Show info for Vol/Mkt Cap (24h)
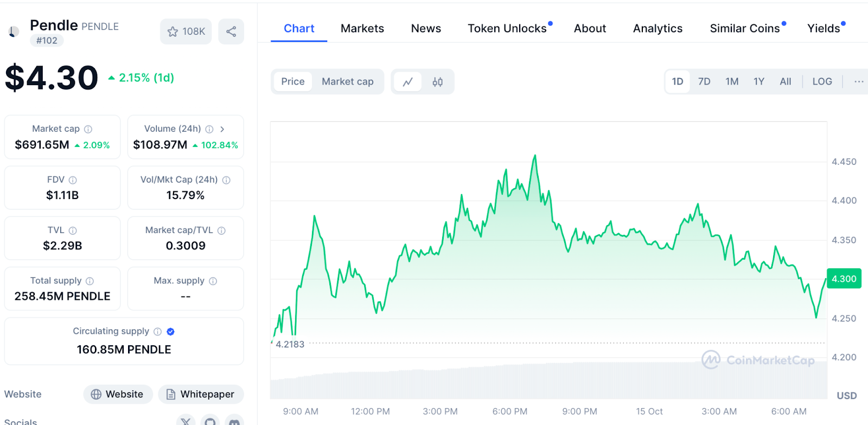 coord(226,180)
